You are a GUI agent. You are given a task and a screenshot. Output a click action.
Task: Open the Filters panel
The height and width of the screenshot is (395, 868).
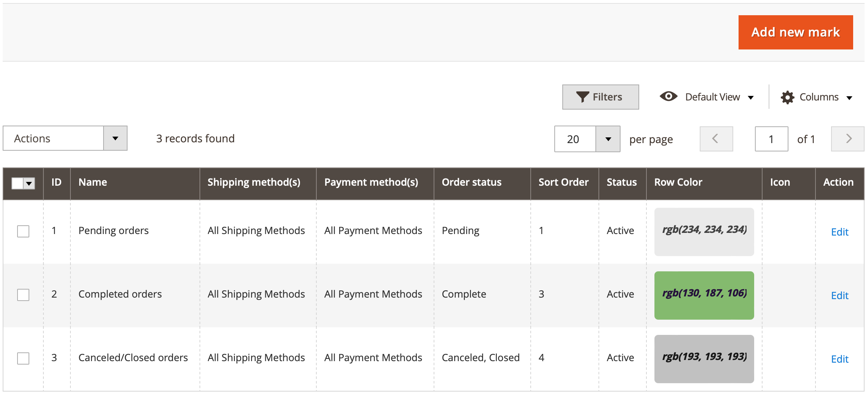coord(600,97)
